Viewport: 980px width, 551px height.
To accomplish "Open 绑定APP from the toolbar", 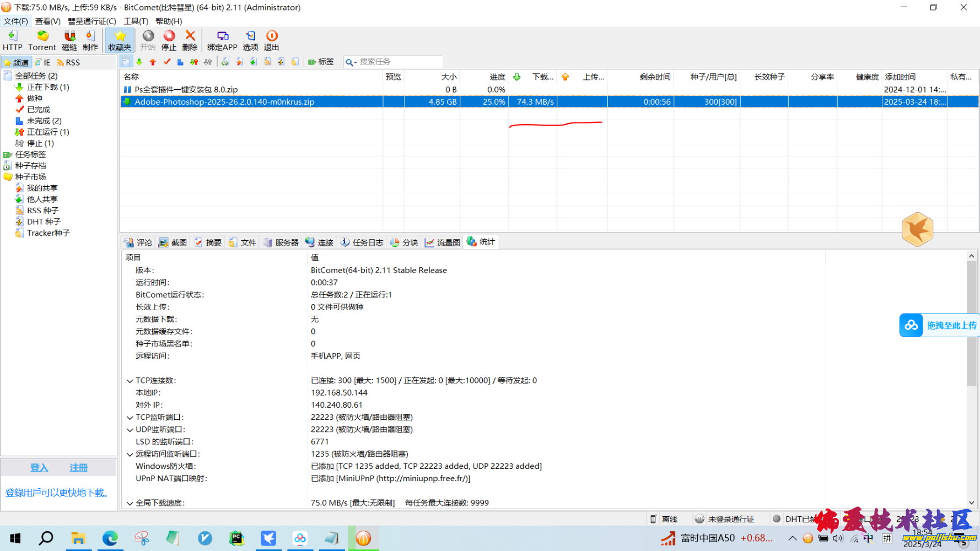I will coord(222,40).
